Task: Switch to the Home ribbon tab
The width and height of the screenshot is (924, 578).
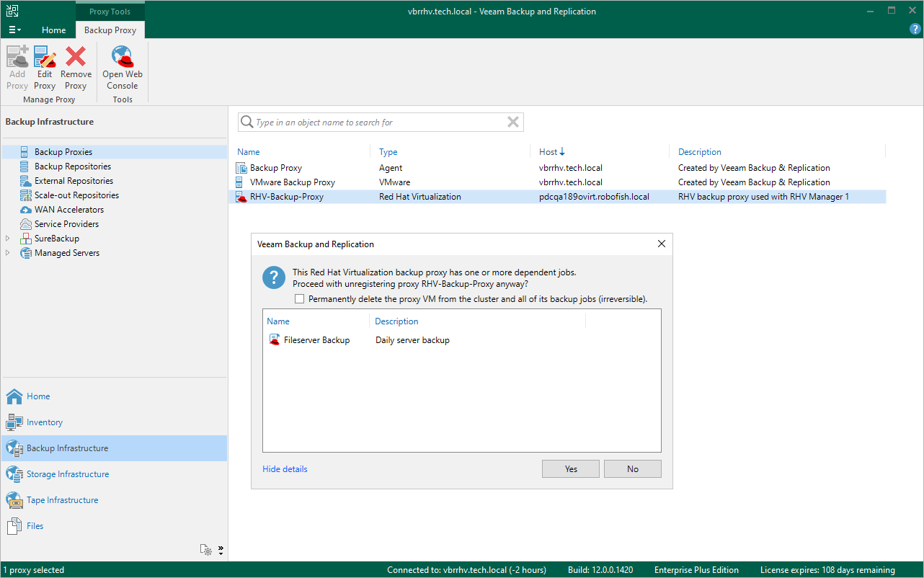Action: [x=54, y=30]
